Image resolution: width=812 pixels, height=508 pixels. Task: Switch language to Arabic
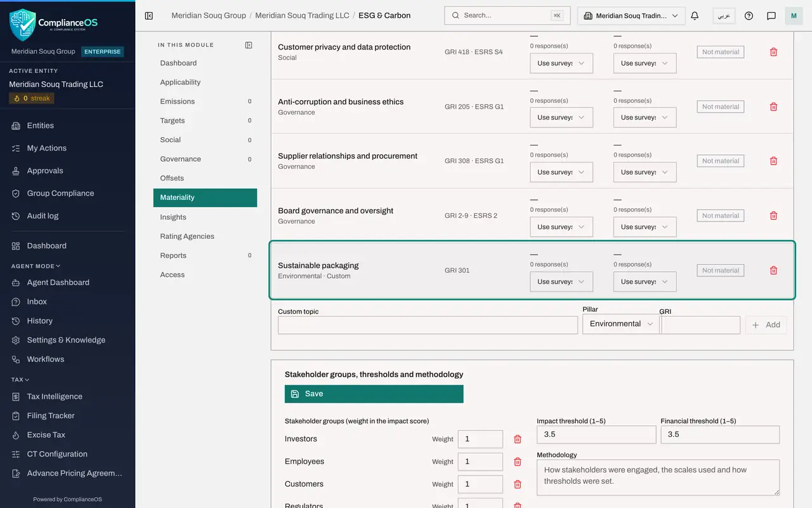coord(724,16)
